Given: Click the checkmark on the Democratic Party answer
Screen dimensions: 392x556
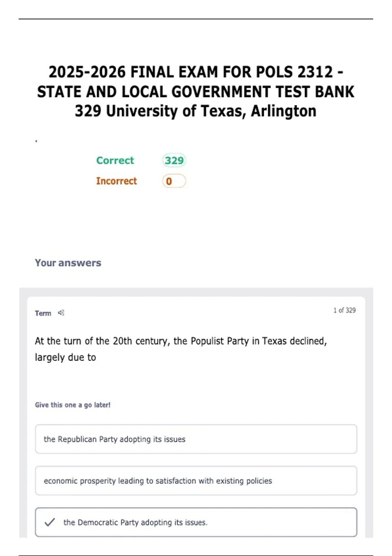Looking at the screenshot, I should [50, 522].
